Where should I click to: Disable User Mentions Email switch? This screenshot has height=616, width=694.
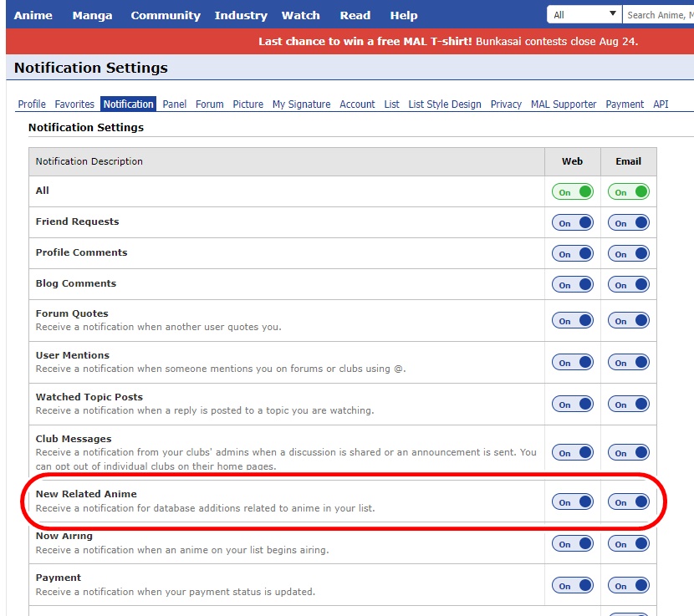click(x=629, y=363)
